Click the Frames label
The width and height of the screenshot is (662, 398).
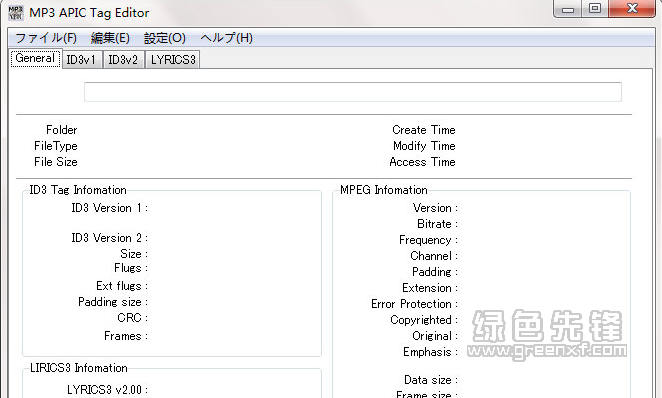(126, 336)
